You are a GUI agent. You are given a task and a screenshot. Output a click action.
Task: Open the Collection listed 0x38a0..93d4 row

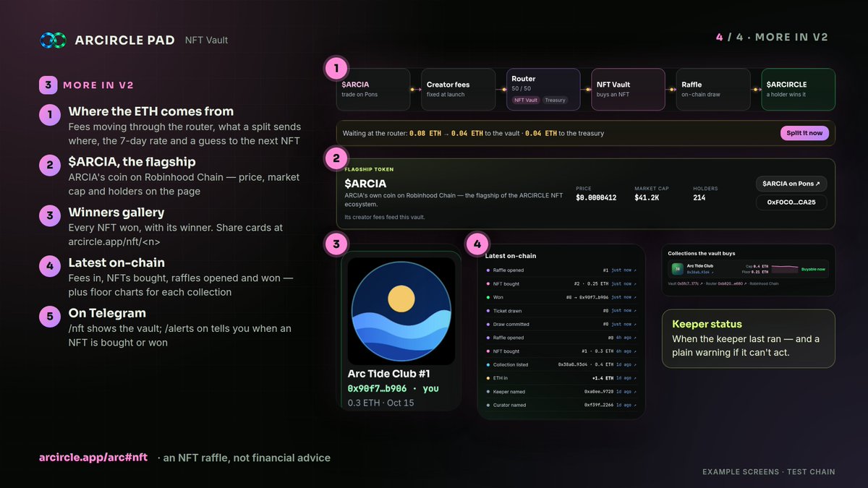click(561, 365)
